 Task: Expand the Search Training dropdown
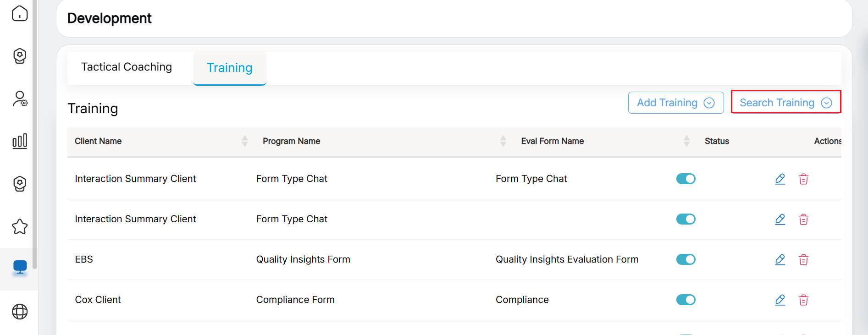point(785,103)
